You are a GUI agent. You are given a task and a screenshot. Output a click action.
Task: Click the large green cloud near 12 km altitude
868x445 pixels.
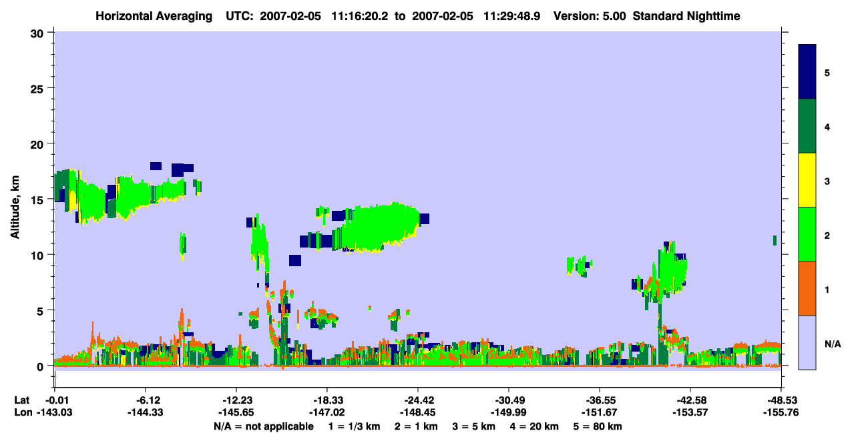click(x=377, y=227)
